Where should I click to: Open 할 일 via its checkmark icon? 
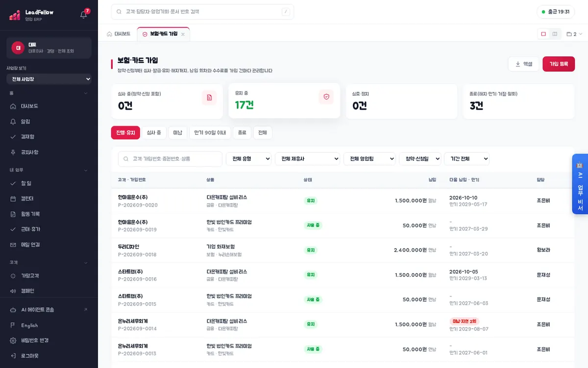click(13, 183)
